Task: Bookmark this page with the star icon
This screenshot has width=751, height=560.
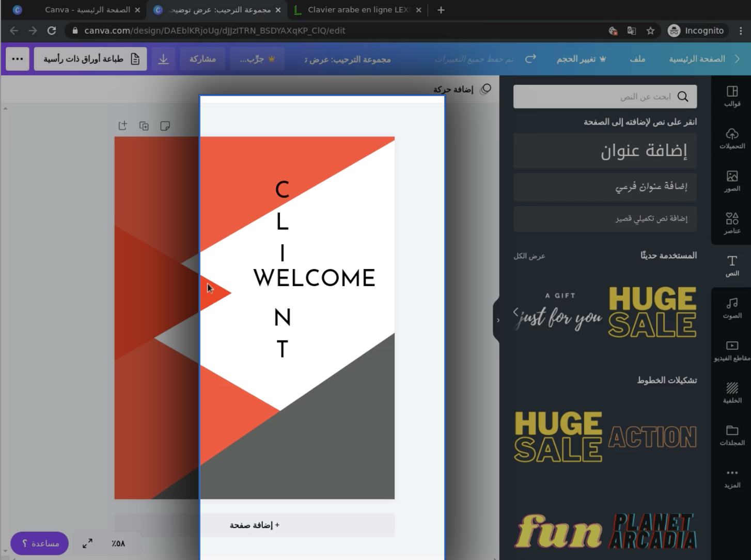Action: [650, 30]
